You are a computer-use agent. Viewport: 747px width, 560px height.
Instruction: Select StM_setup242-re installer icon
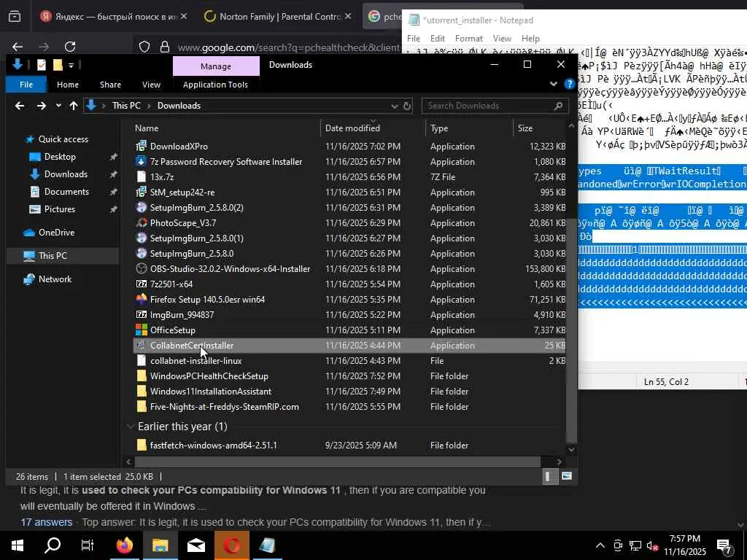pyautogui.click(x=141, y=192)
